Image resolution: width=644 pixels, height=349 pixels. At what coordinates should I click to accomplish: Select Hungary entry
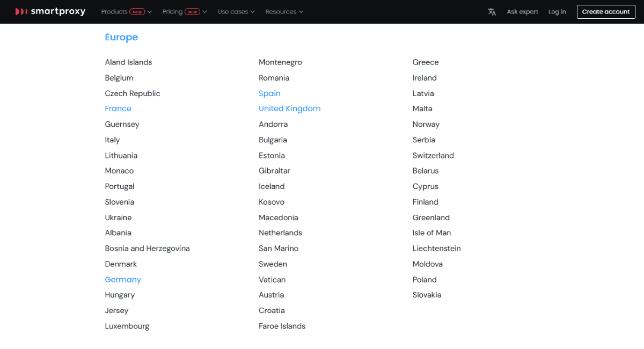coord(120,295)
